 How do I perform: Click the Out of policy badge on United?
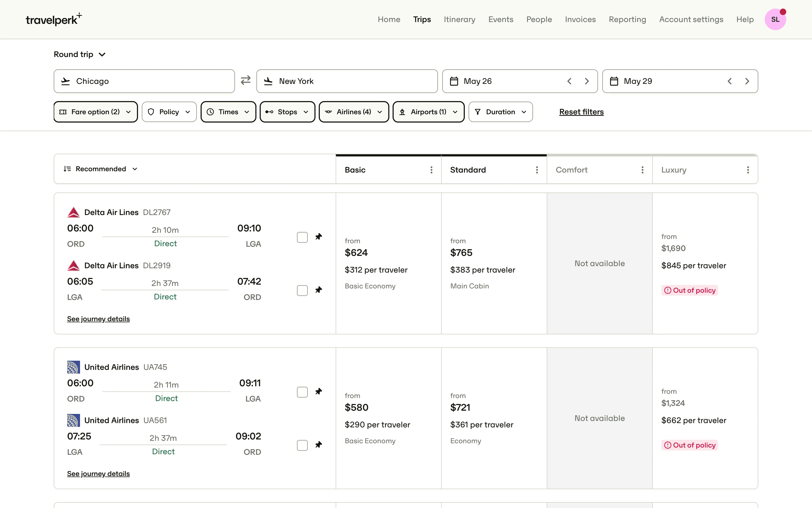(690, 445)
